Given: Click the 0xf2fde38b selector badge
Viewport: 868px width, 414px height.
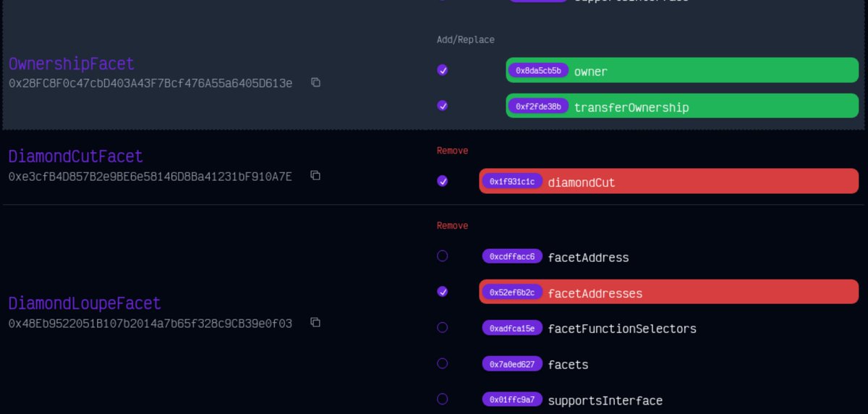Looking at the screenshot, I should [538, 106].
